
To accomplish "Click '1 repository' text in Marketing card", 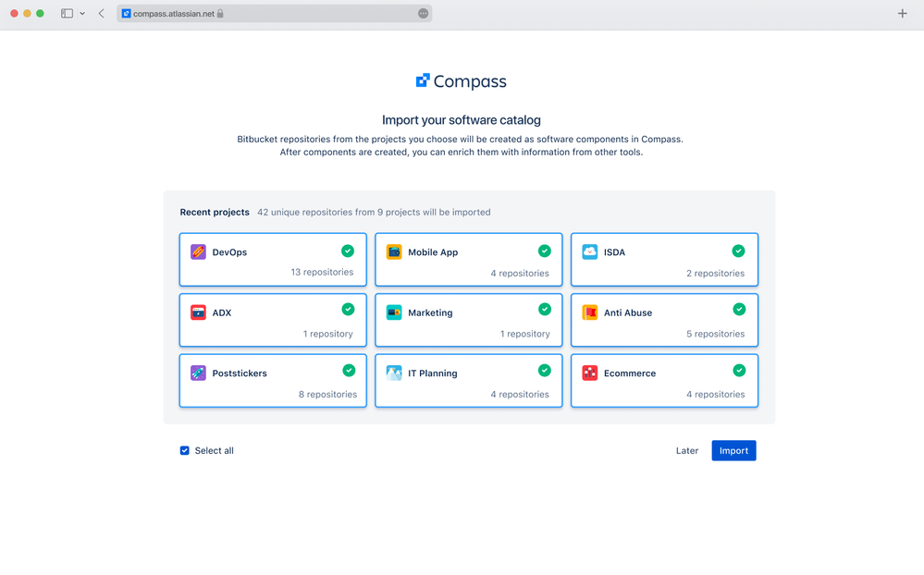I will [x=525, y=334].
